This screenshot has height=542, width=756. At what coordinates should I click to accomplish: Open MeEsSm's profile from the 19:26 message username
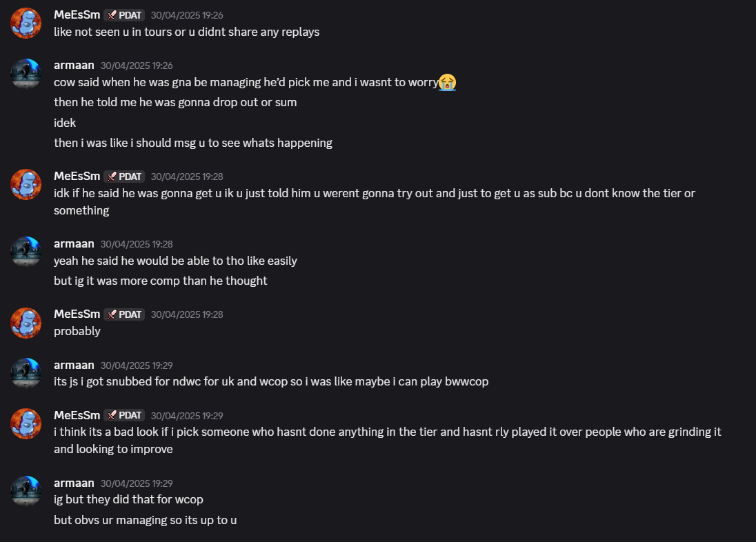(77, 15)
